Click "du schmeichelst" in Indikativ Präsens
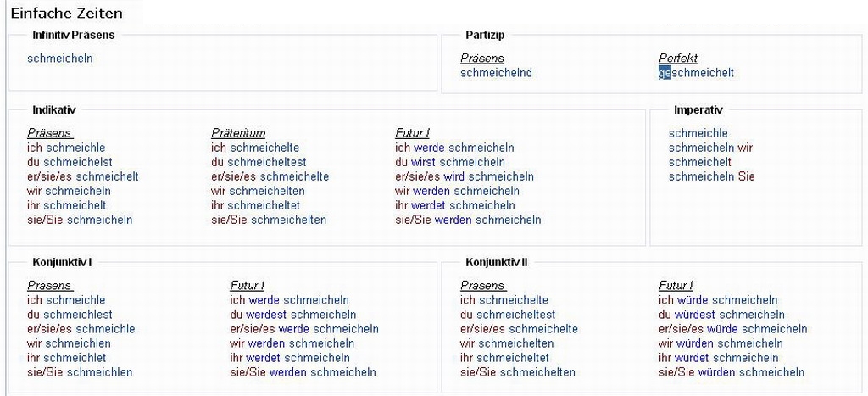Image resolution: width=868 pixels, height=396 pixels. 70,162
